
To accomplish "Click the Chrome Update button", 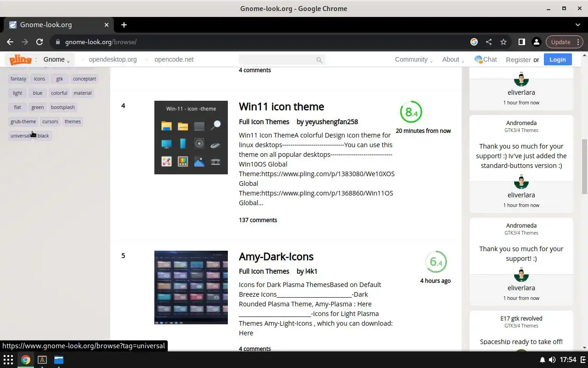I will pos(564,42).
